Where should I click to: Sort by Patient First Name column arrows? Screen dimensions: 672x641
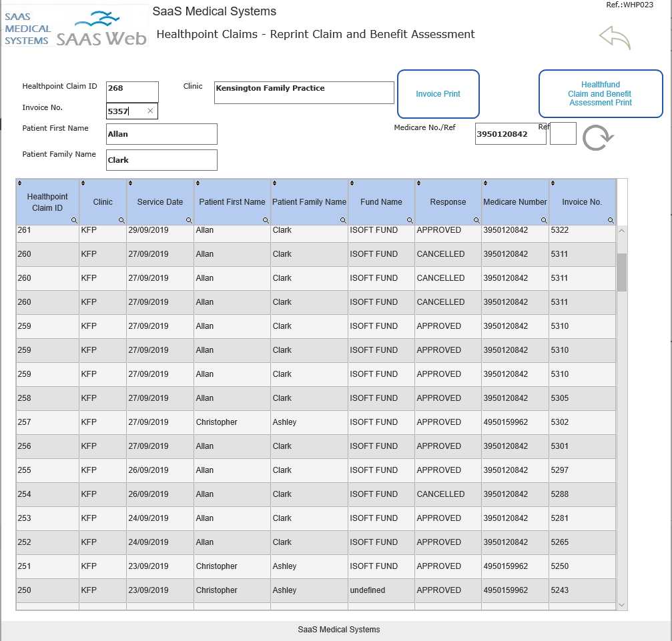(198, 183)
